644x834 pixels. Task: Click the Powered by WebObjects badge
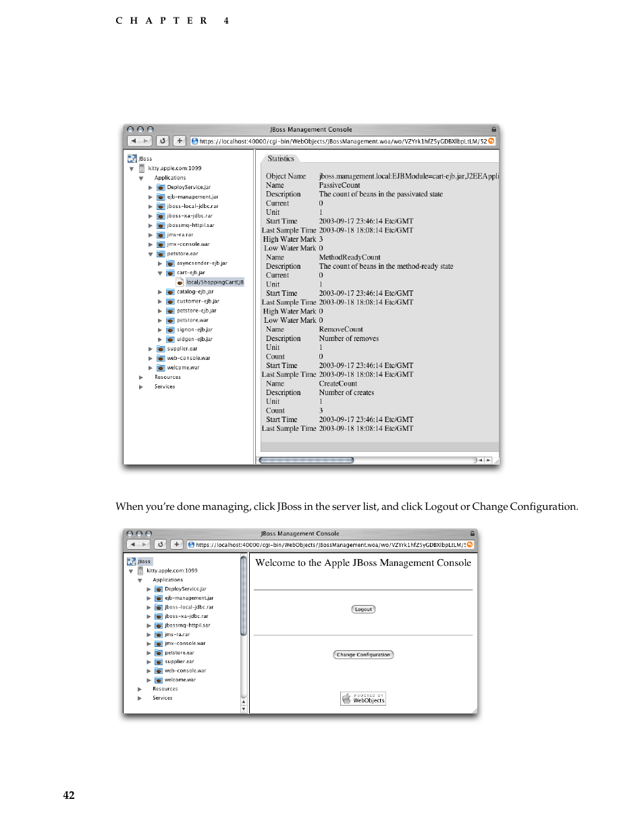tap(363, 699)
